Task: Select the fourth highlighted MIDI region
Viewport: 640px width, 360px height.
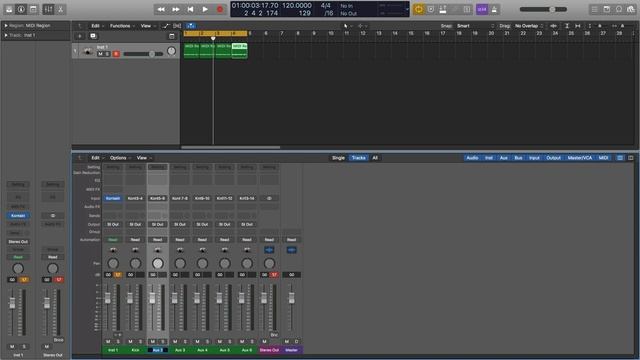Action: click(x=240, y=51)
